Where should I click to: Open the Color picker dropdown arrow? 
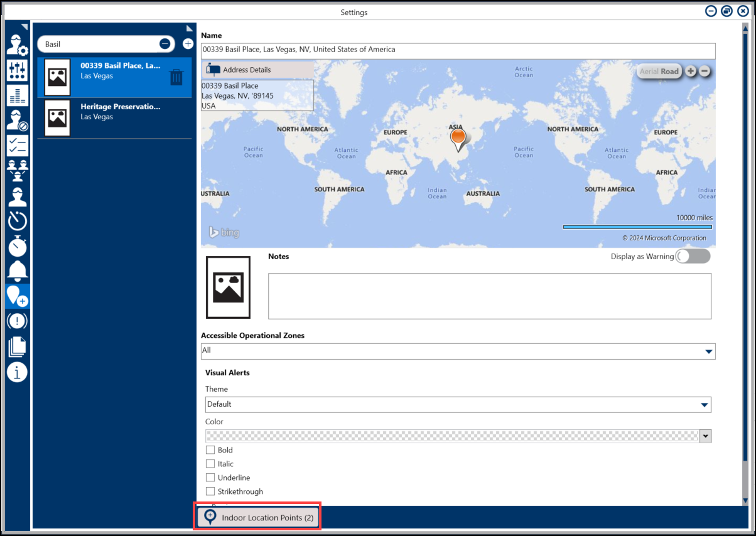tap(705, 436)
